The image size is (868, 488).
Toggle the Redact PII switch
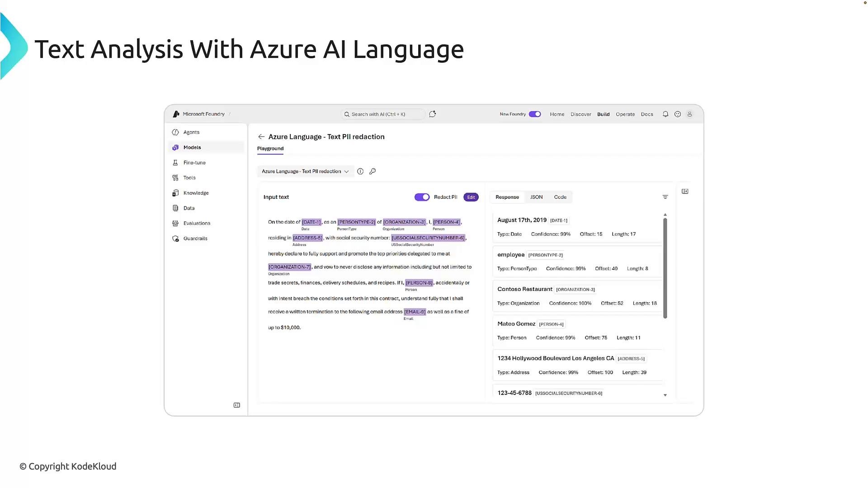pos(422,197)
